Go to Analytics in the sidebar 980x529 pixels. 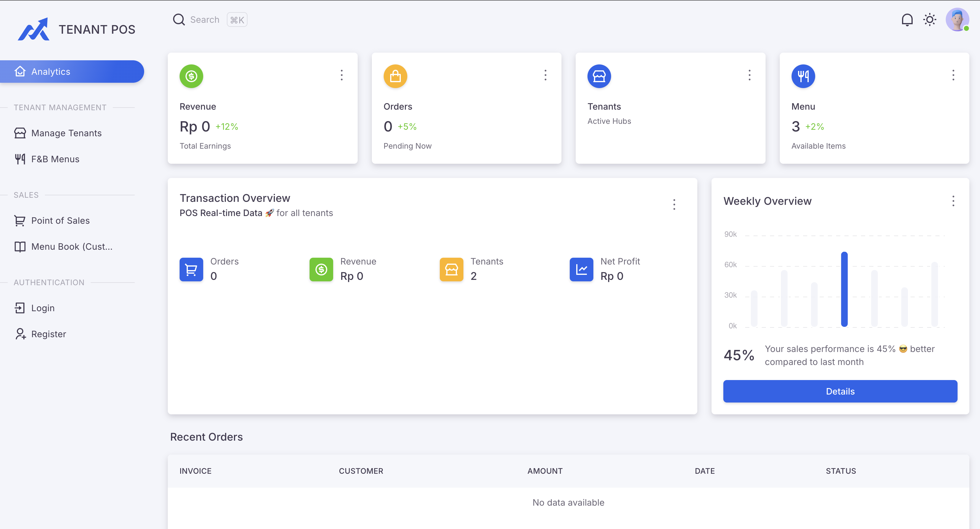(72, 72)
